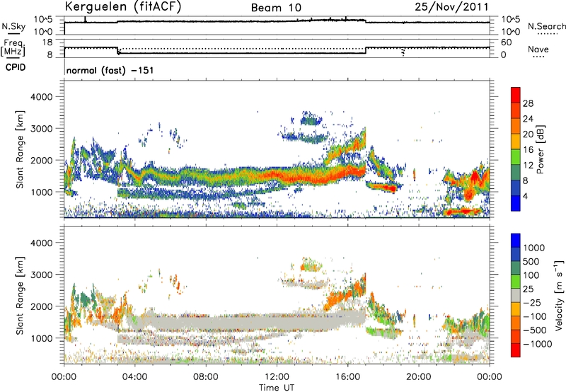This screenshot has width=566, height=392.
Task: Click the 'N.Search' legend label
Action: click(x=546, y=26)
